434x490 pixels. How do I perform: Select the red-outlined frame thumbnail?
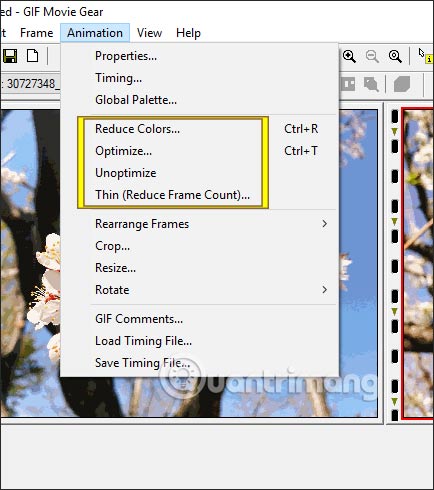(x=418, y=263)
